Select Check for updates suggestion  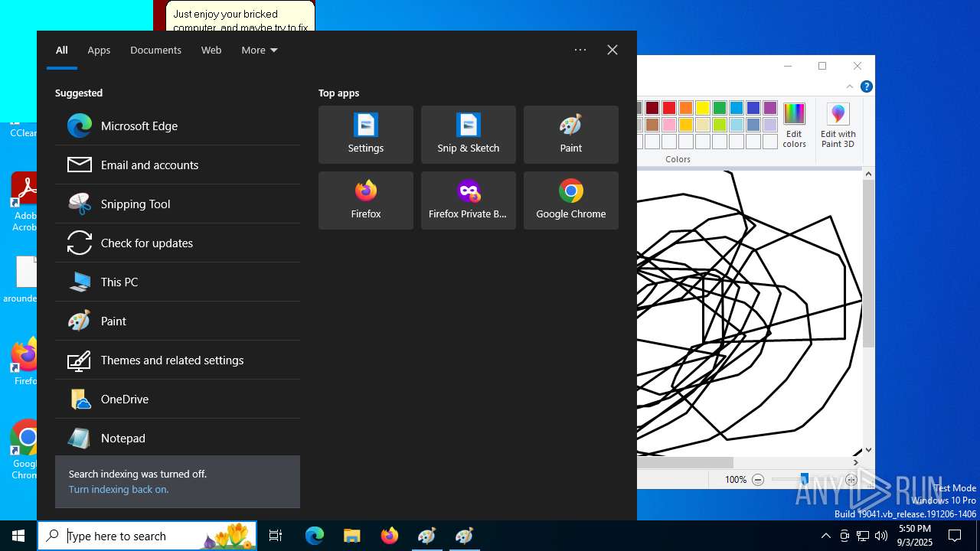(x=178, y=243)
